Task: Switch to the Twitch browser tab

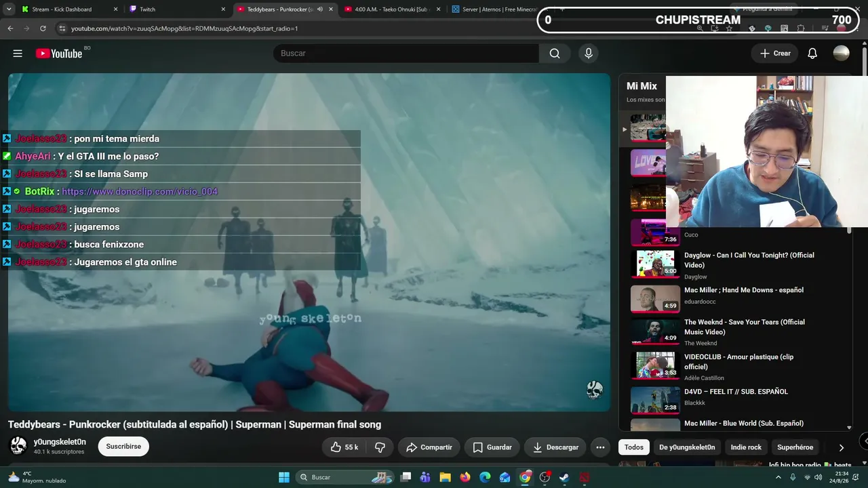Action: (178, 9)
